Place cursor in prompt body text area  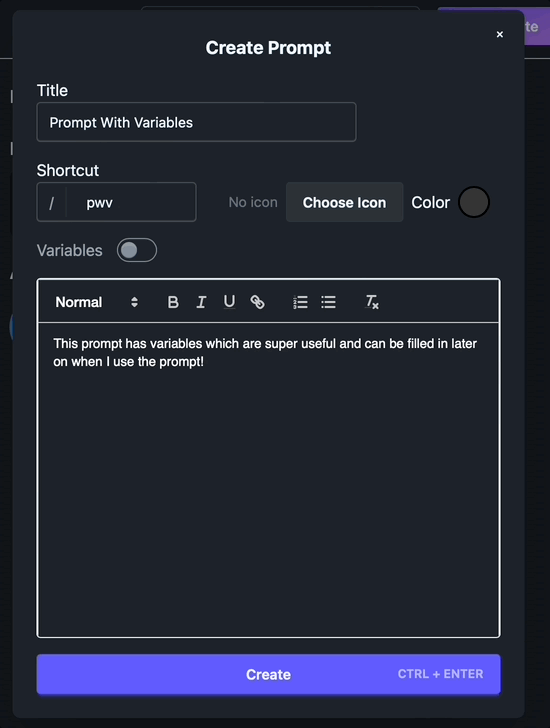click(x=268, y=480)
